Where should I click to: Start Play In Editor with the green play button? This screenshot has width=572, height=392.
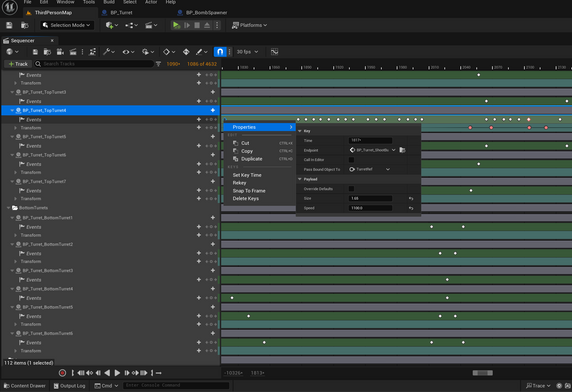pyautogui.click(x=176, y=25)
